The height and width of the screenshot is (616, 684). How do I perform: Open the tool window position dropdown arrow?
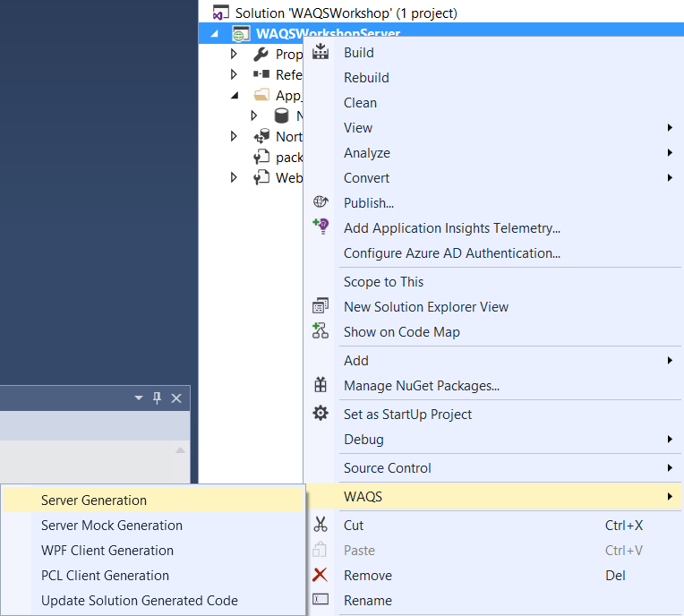pyautogui.click(x=139, y=398)
